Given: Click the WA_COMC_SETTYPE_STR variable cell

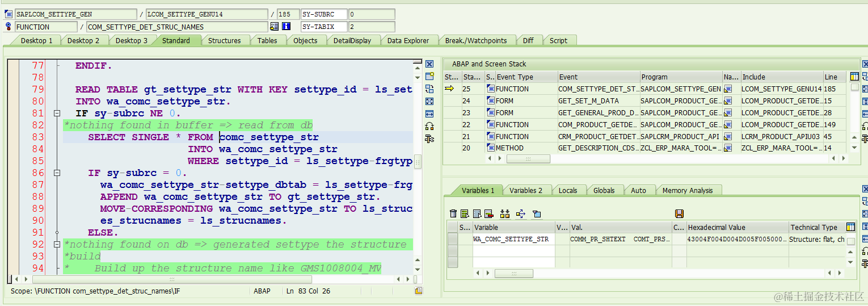Looking at the screenshot, I should (513, 240).
